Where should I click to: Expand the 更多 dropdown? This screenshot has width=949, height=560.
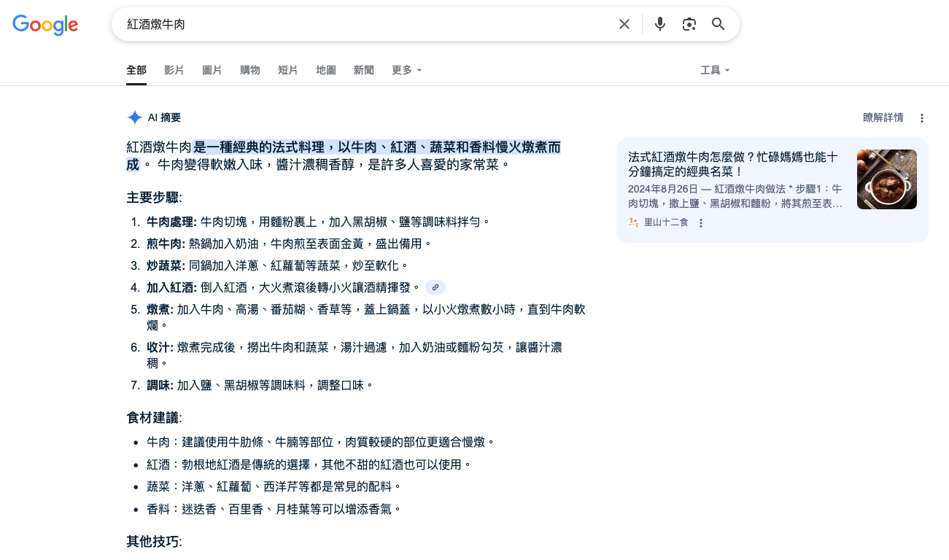(x=407, y=70)
